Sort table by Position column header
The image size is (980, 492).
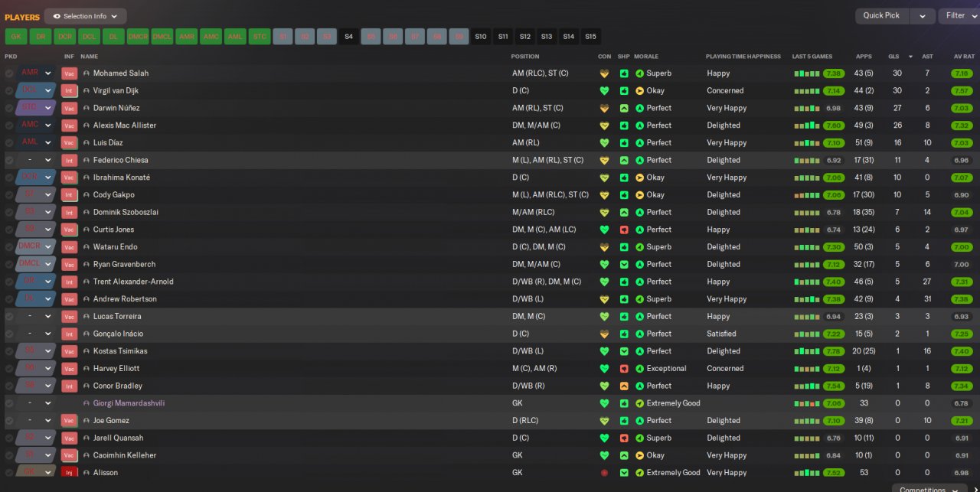click(525, 57)
